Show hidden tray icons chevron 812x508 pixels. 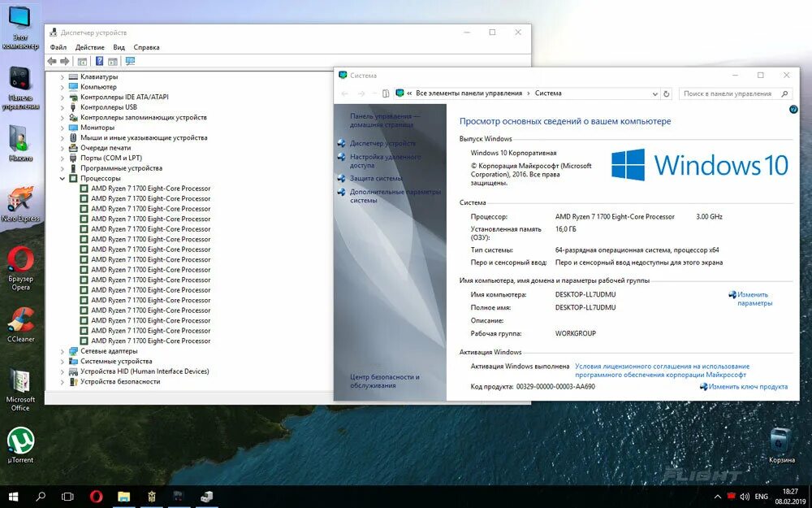coord(717,497)
